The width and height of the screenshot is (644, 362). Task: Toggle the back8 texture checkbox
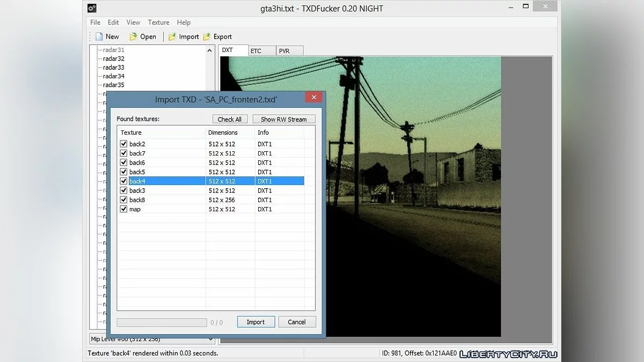point(124,200)
